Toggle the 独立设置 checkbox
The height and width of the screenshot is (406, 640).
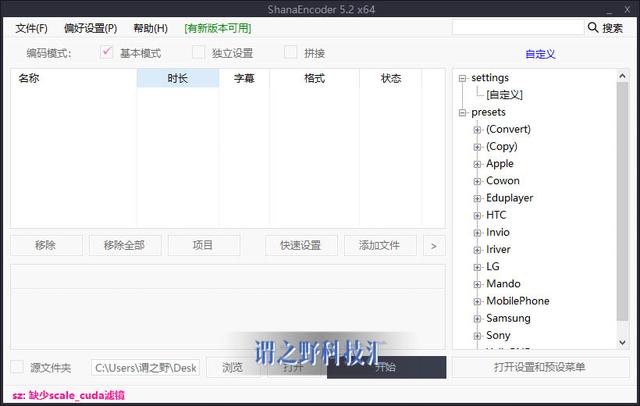point(199,53)
